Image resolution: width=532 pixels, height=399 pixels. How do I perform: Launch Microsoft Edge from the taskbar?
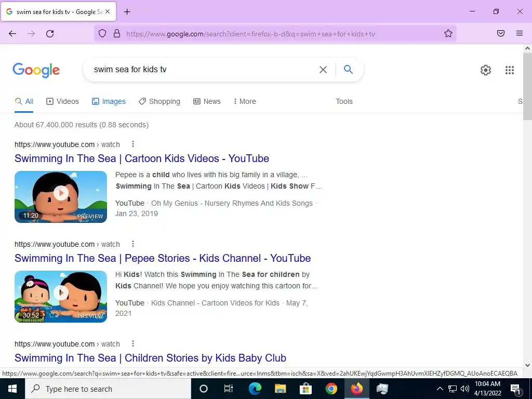255,389
